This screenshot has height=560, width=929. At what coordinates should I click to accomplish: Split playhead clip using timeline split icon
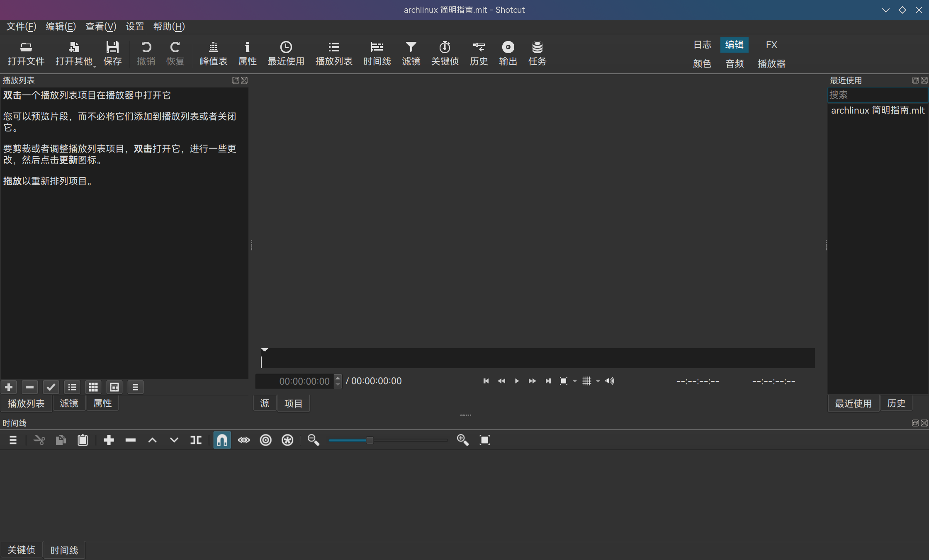click(195, 440)
